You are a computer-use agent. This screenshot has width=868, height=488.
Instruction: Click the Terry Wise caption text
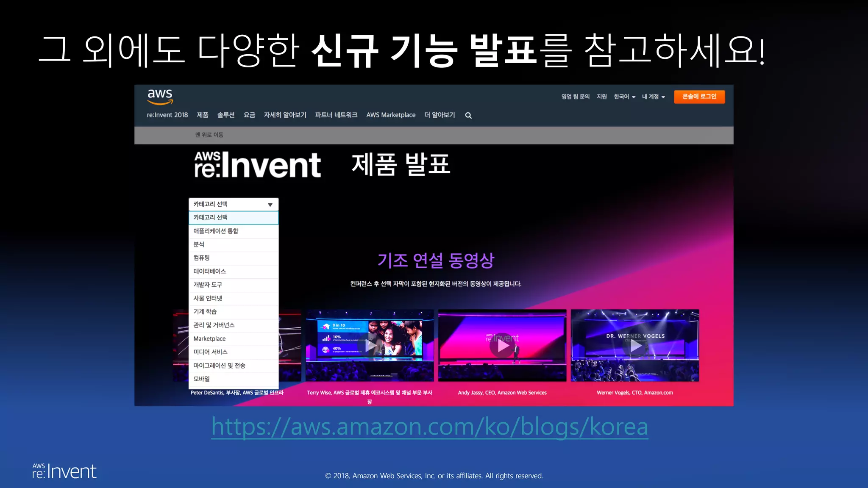(x=370, y=397)
